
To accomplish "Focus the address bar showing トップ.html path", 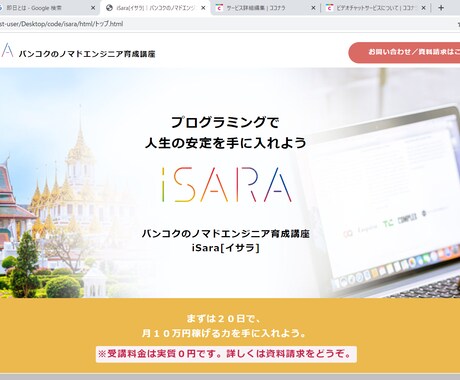I will [230, 24].
